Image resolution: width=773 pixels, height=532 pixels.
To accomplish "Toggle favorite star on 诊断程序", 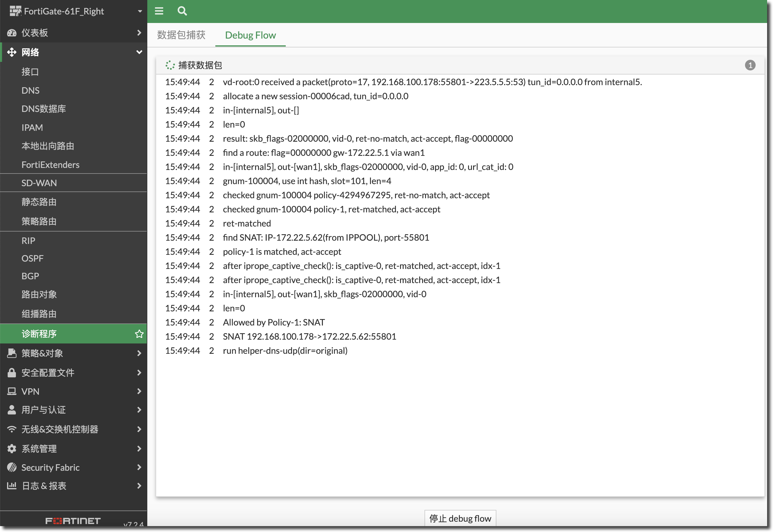I will (x=139, y=334).
